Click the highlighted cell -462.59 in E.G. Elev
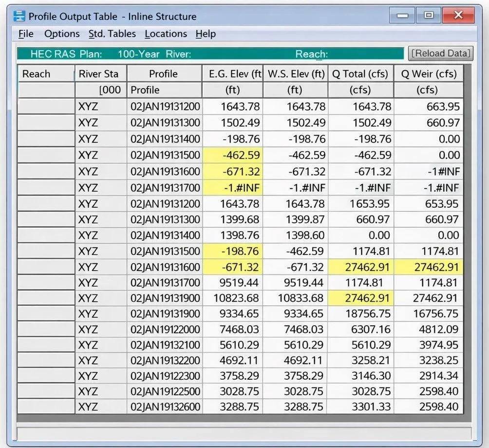 [x=233, y=155]
